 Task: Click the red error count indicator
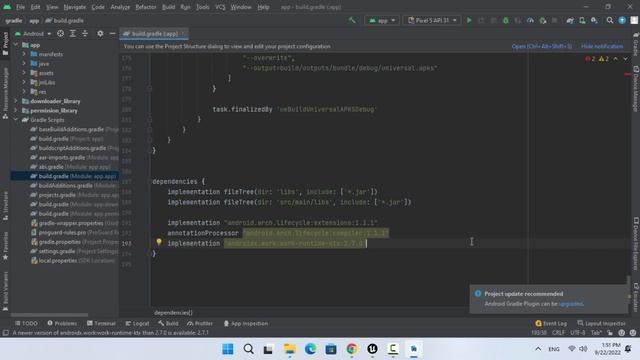(x=590, y=59)
